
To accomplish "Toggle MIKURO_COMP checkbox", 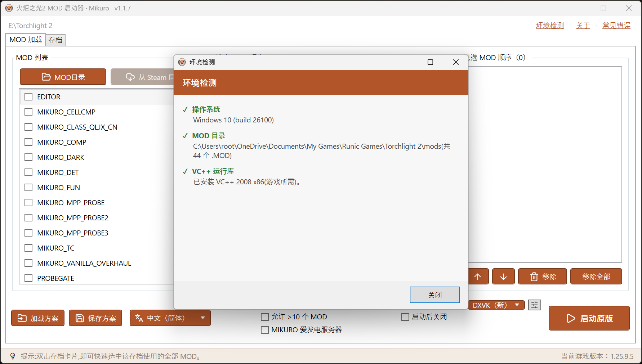I will coord(28,142).
